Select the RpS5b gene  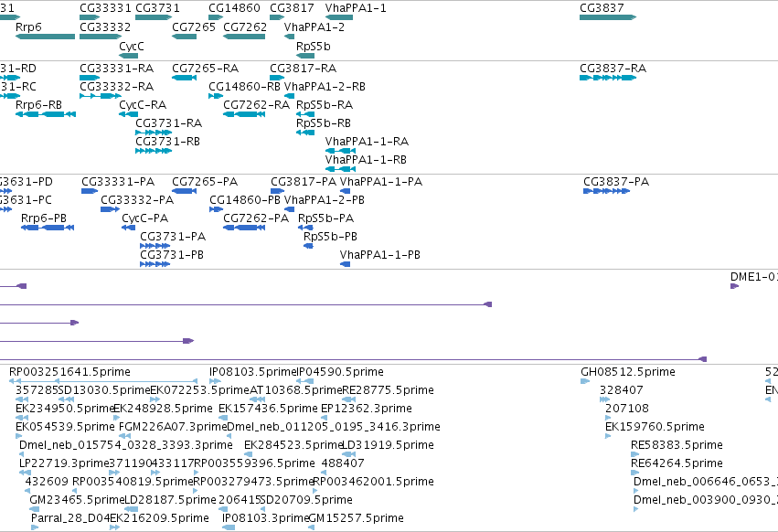pyautogui.click(x=305, y=56)
